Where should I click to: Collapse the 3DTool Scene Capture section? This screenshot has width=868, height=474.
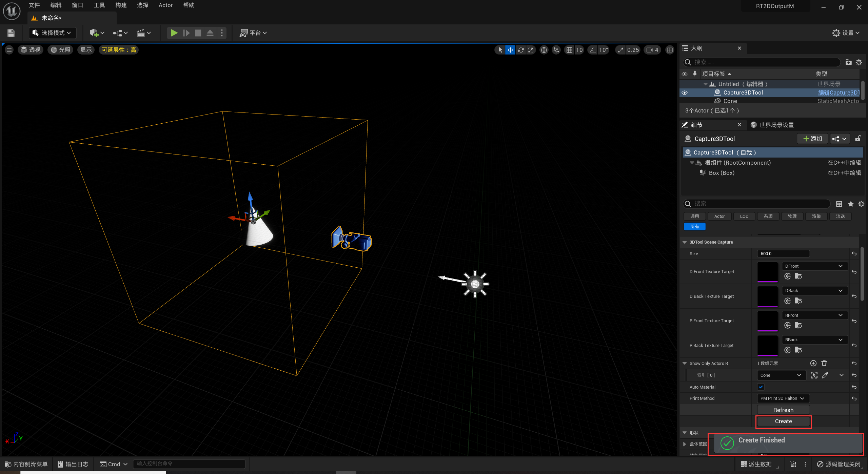685,242
